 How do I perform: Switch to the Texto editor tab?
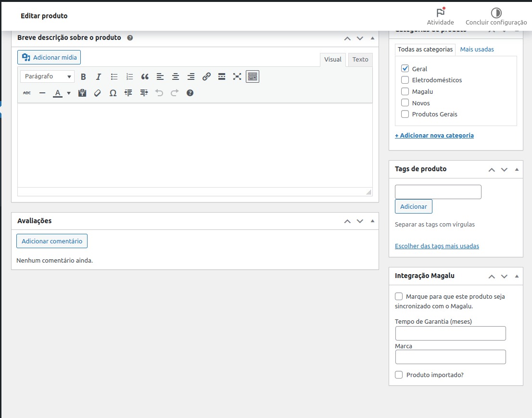[x=360, y=59]
